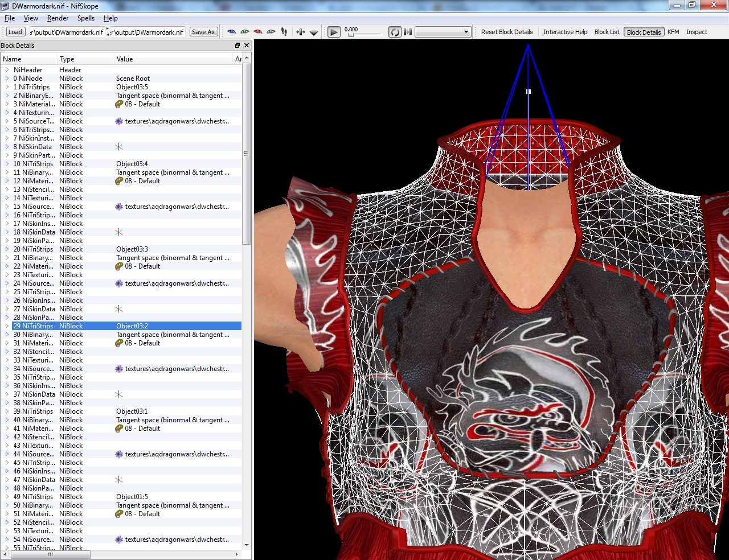Image resolution: width=729 pixels, height=560 pixels.
Task: Click texture icon in 15 NiSource... row
Action: click(x=119, y=207)
